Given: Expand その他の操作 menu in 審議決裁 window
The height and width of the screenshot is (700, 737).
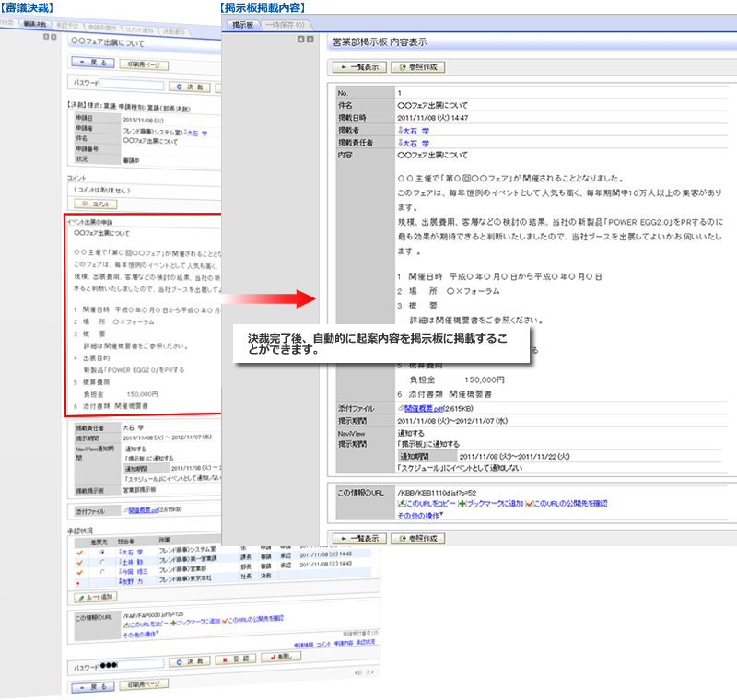Looking at the screenshot, I should [x=141, y=635].
